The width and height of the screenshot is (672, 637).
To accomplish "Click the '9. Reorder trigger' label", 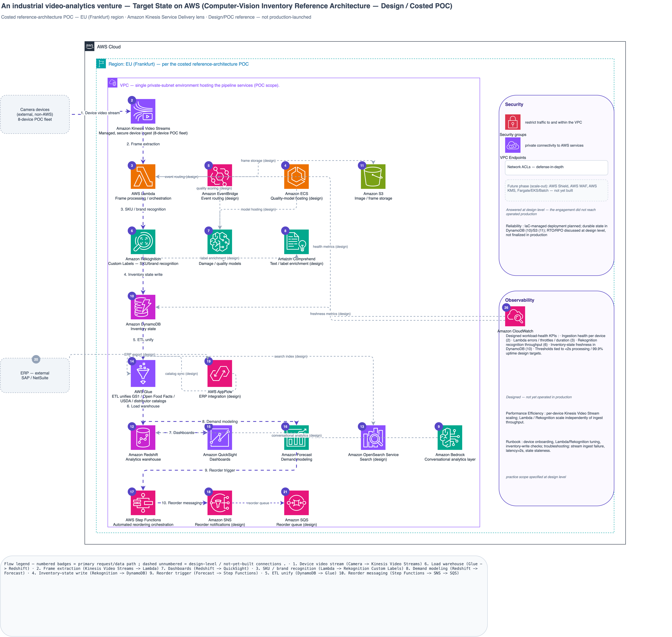I will (x=219, y=470).
